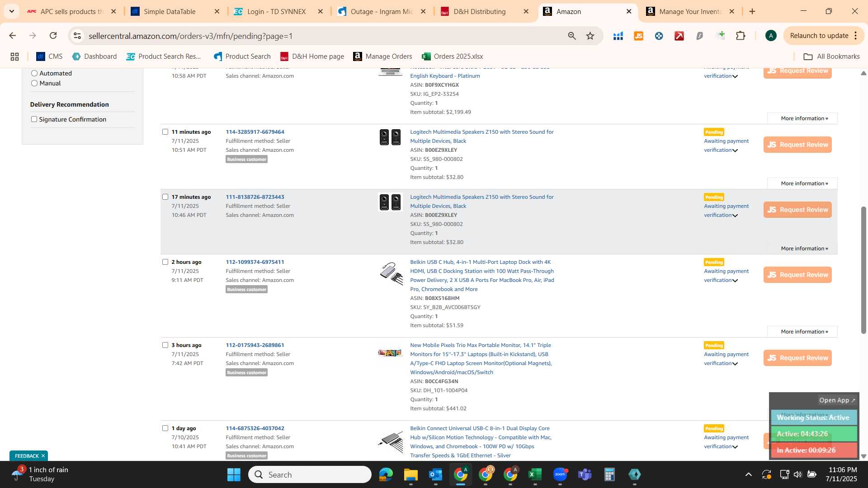Open the JS orange extension icon

click(x=638, y=36)
